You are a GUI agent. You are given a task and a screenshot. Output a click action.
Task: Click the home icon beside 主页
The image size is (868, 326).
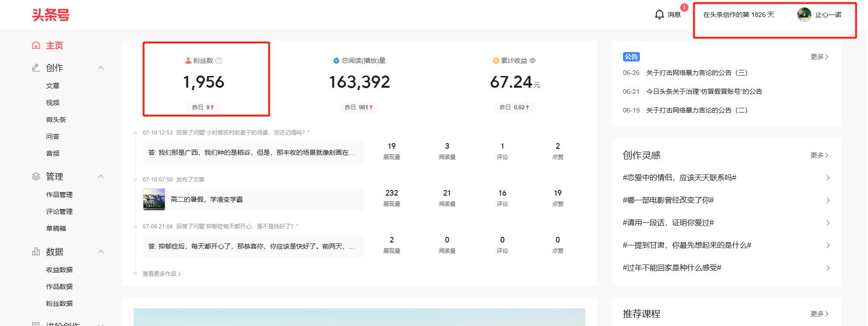(x=36, y=45)
